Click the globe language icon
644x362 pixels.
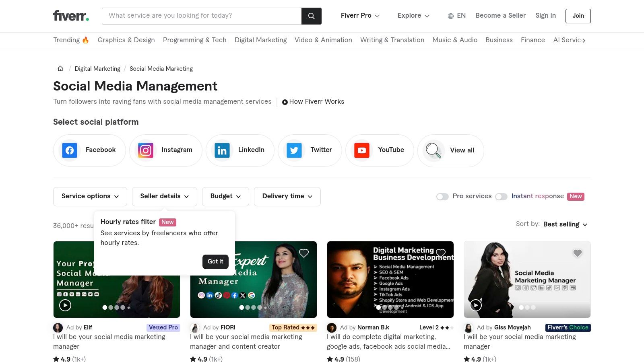point(450,16)
